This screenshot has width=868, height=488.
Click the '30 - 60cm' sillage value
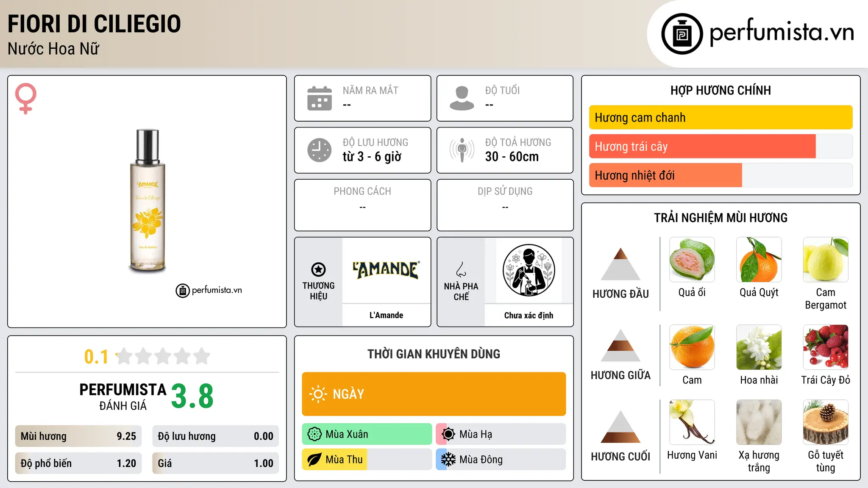[512, 157]
